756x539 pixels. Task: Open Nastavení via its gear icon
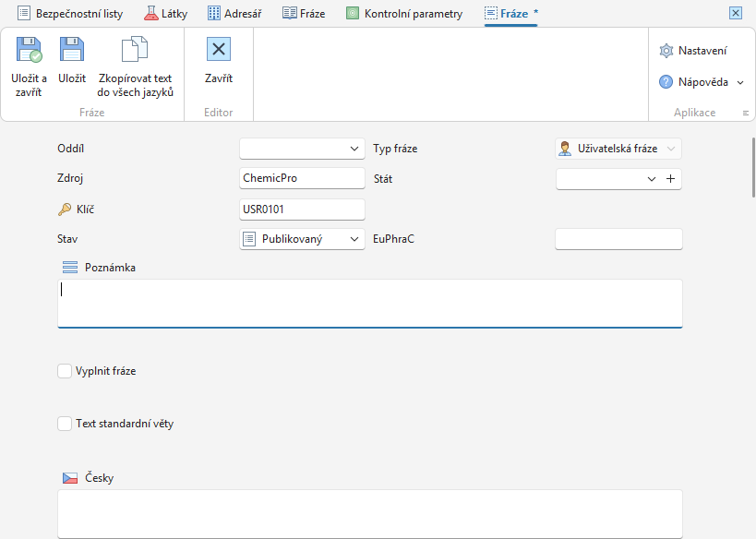(x=666, y=51)
